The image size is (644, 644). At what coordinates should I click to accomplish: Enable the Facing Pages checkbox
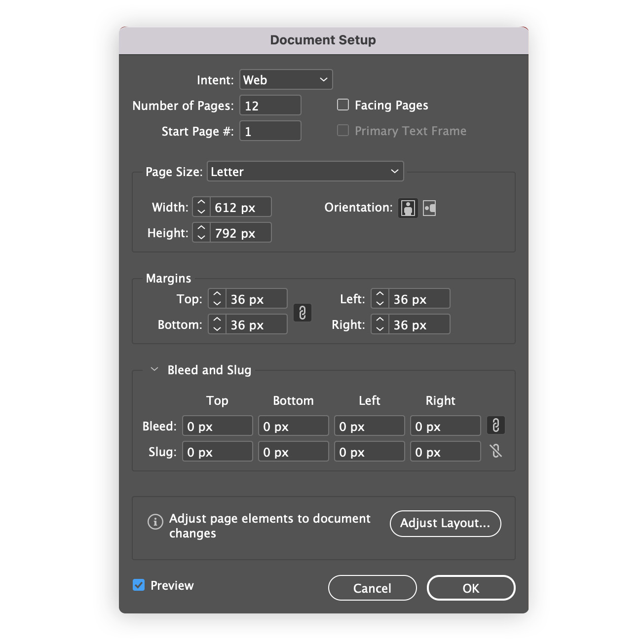[343, 105]
